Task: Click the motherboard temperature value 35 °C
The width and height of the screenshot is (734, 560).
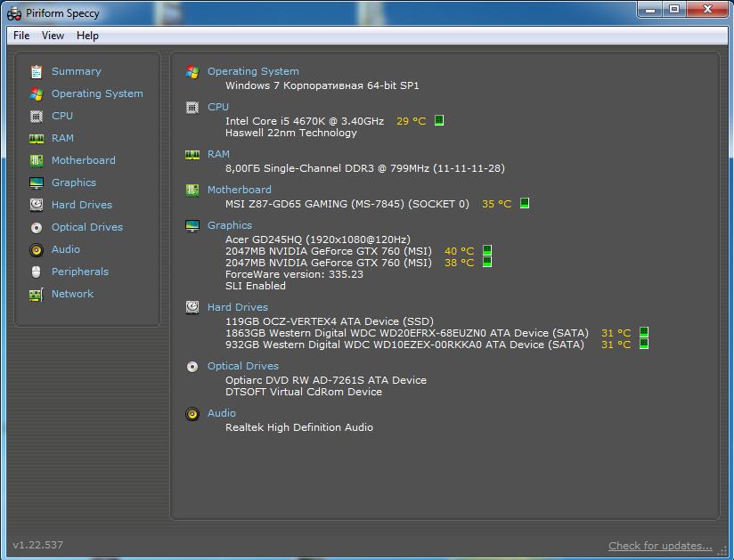Action: [497, 204]
